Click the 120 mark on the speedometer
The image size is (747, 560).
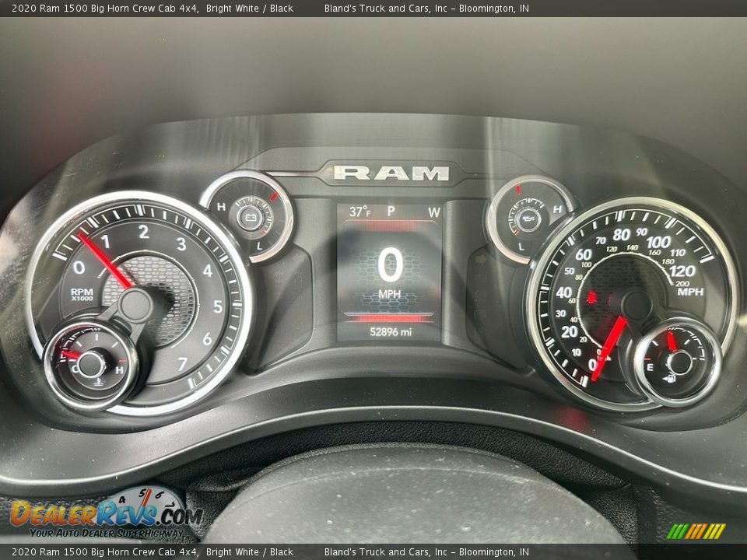[x=682, y=271]
